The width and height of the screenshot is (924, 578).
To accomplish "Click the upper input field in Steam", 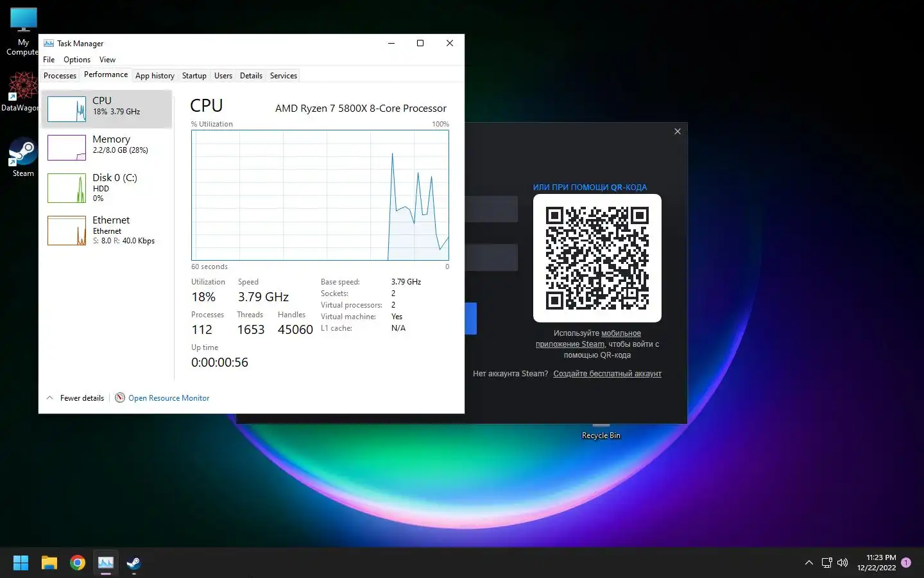I will [492, 209].
